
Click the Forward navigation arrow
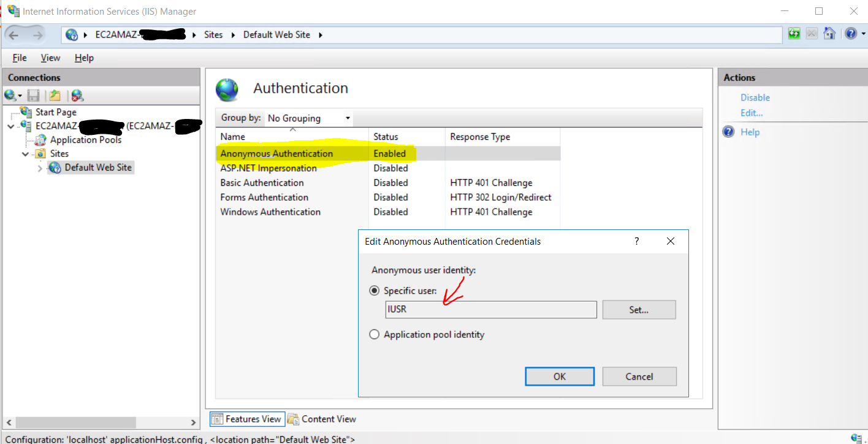click(37, 35)
